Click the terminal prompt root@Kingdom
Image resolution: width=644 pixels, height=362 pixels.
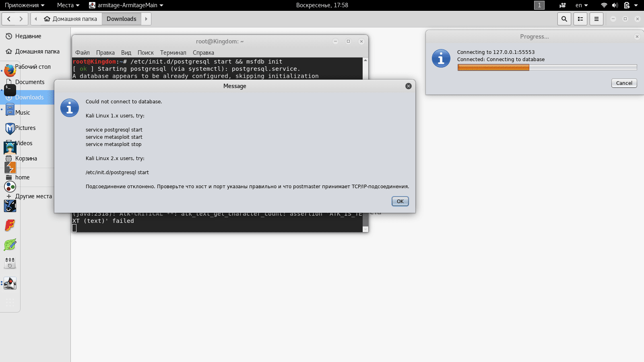pyautogui.click(x=95, y=62)
